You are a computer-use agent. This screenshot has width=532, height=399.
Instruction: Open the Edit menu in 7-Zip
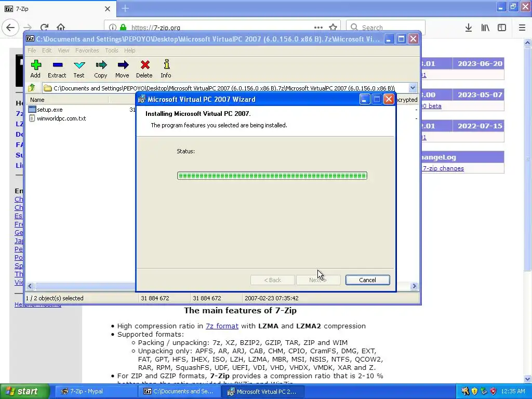47,50
